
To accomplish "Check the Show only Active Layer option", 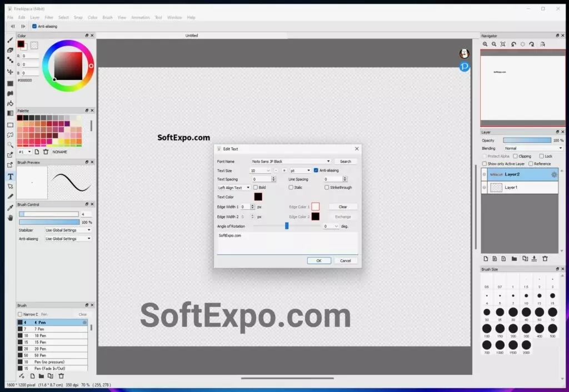I will pyautogui.click(x=486, y=163).
